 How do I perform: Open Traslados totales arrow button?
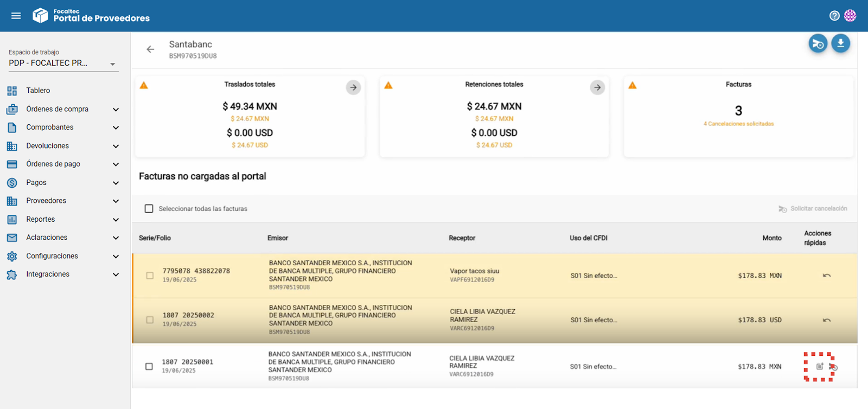click(x=353, y=87)
